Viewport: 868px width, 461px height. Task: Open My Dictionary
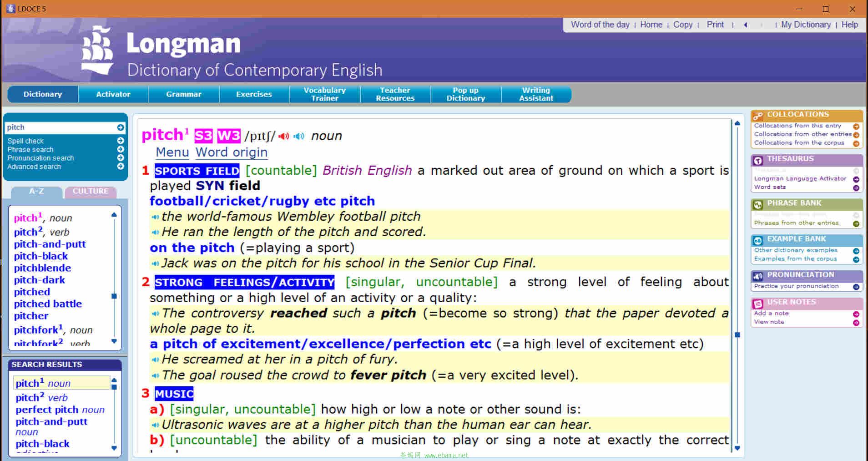pos(806,25)
